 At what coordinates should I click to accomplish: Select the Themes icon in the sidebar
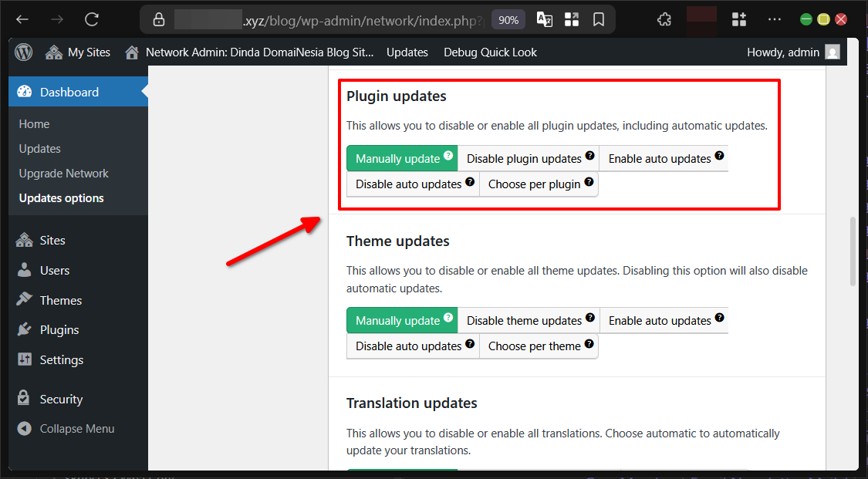tap(24, 299)
